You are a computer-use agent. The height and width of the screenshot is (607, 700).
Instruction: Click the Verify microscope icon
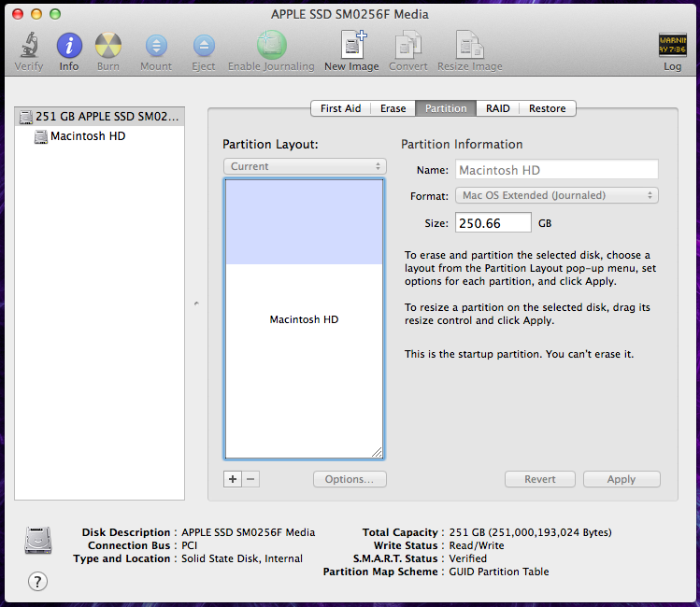tap(29, 46)
